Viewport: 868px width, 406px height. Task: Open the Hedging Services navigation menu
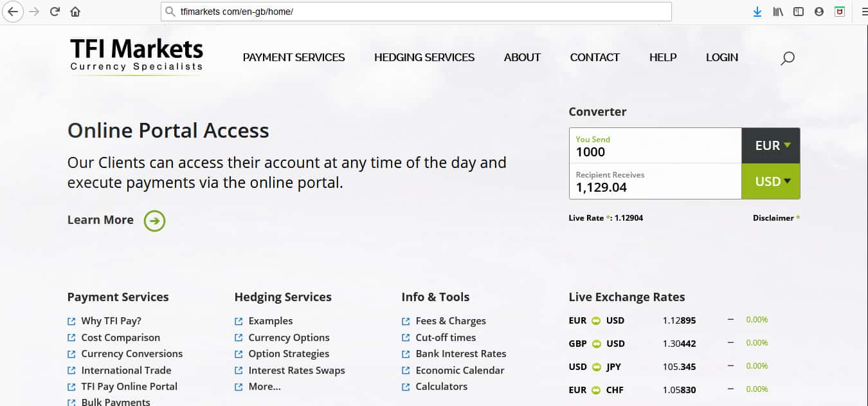pos(424,57)
